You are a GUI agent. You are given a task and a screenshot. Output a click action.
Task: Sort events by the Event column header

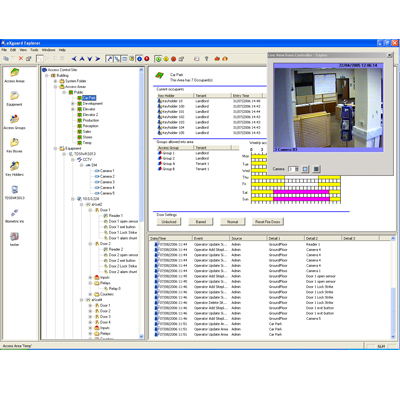tap(211, 238)
